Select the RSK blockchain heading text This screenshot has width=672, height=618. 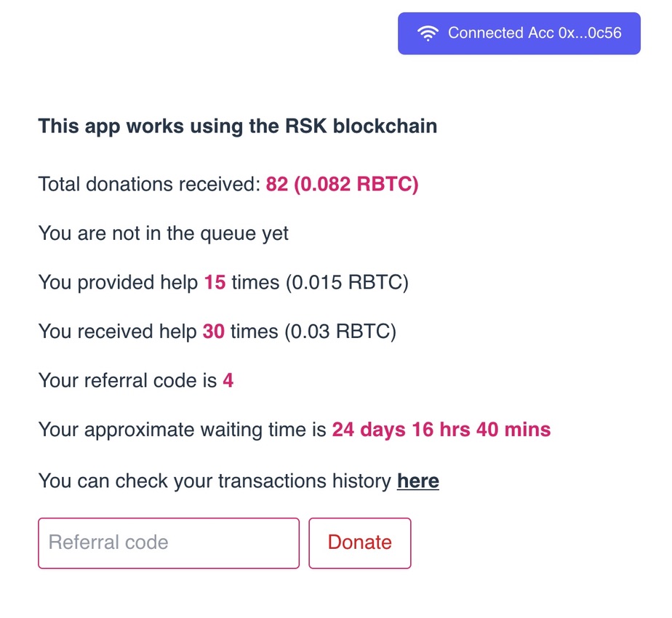(x=237, y=127)
